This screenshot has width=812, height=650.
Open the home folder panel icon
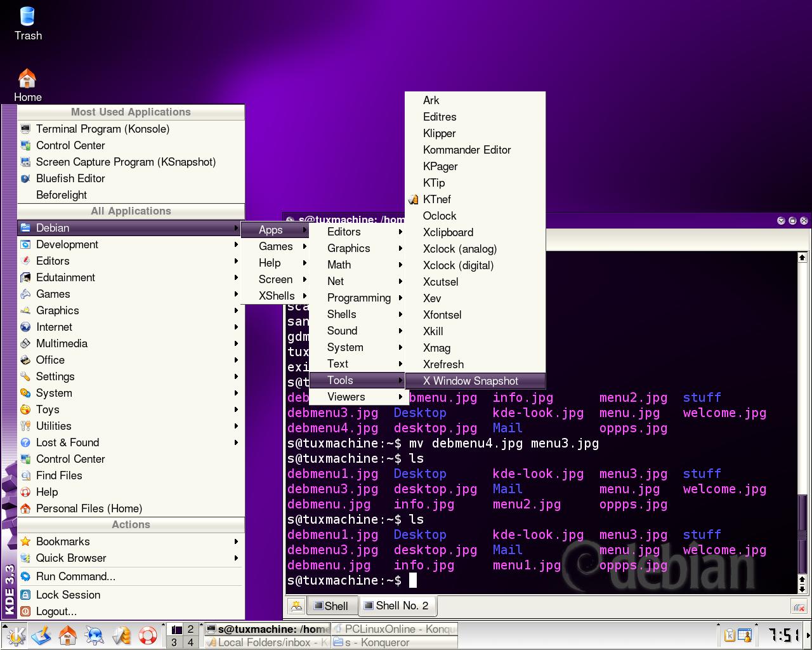(x=68, y=636)
